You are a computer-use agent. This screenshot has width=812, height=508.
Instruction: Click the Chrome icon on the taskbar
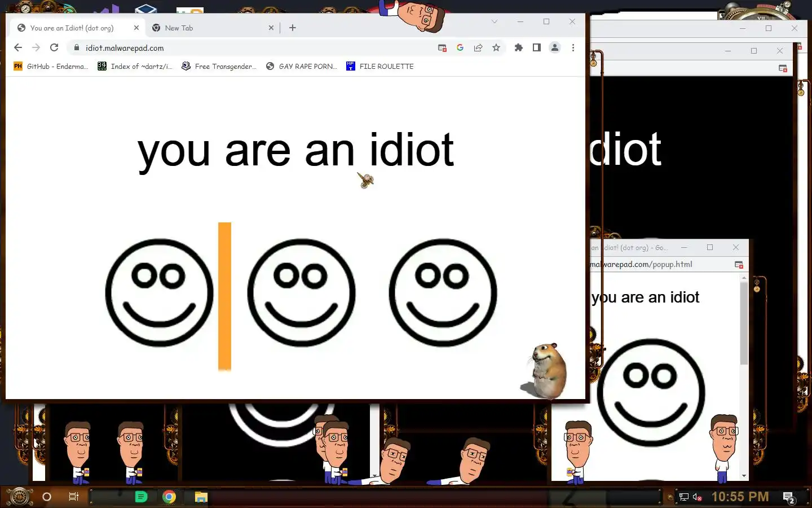169,497
